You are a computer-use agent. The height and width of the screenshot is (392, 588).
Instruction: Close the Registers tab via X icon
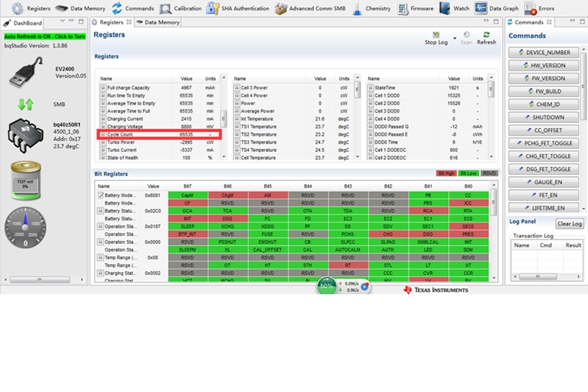129,22
